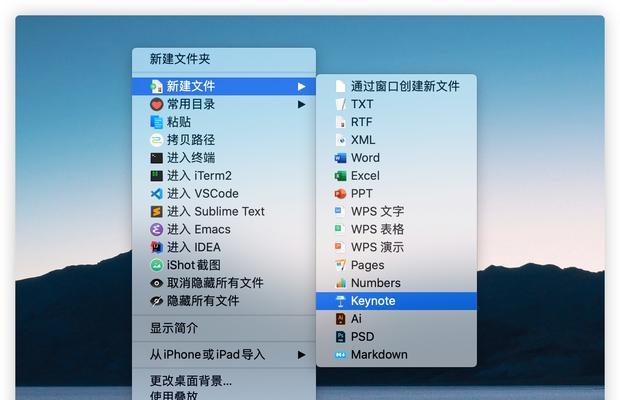Click the Markdown icon
Viewport: 620px width, 400px height.
coord(340,355)
